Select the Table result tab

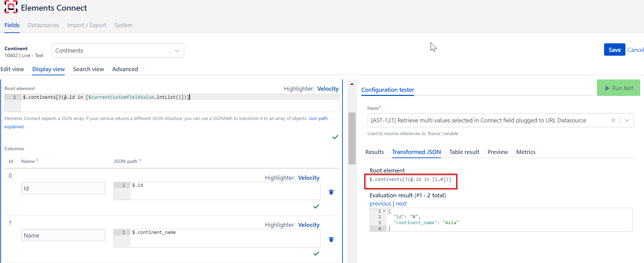(x=464, y=152)
